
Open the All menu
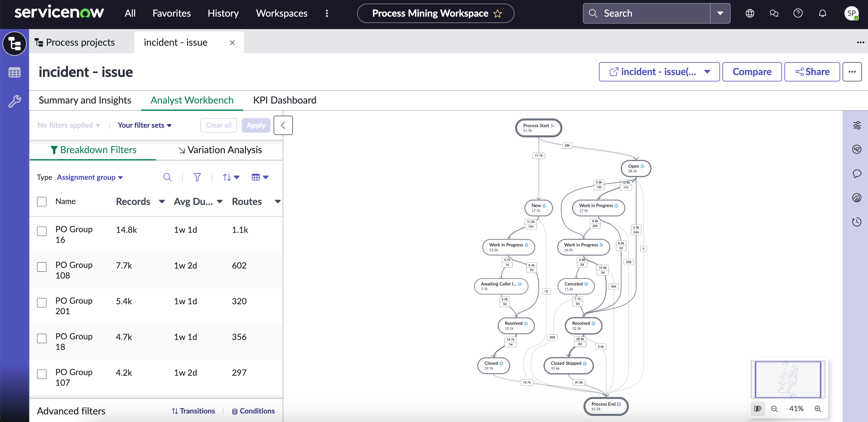pos(130,13)
